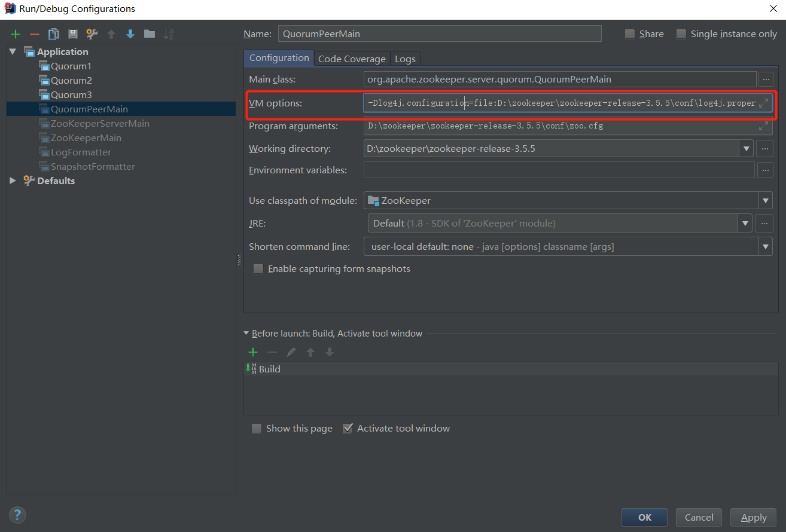This screenshot has height=532, width=786.
Task: Open Use classpath of module dropdown
Action: point(765,201)
